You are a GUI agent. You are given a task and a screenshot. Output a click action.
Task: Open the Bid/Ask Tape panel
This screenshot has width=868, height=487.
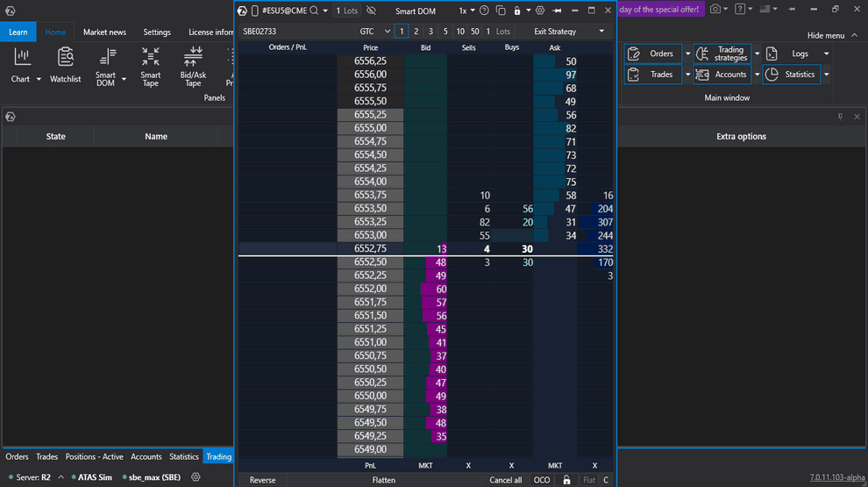[193, 58]
